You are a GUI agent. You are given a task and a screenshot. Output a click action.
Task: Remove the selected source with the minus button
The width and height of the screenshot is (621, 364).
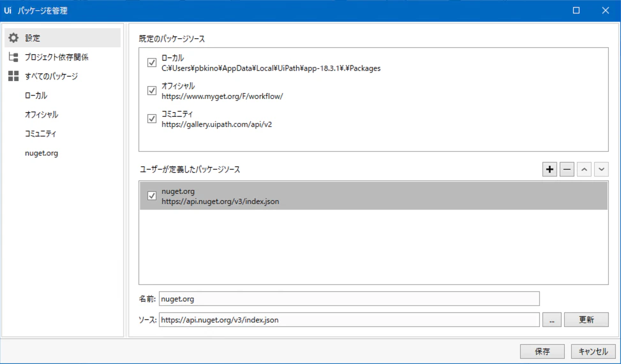(567, 170)
